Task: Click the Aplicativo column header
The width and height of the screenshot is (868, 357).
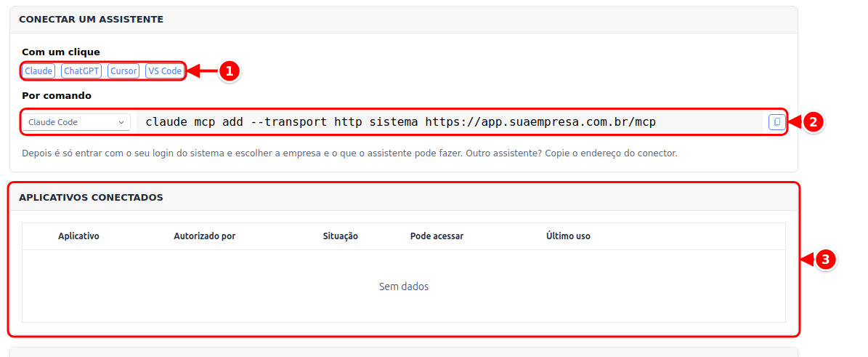Action: pyautogui.click(x=78, y=236)
